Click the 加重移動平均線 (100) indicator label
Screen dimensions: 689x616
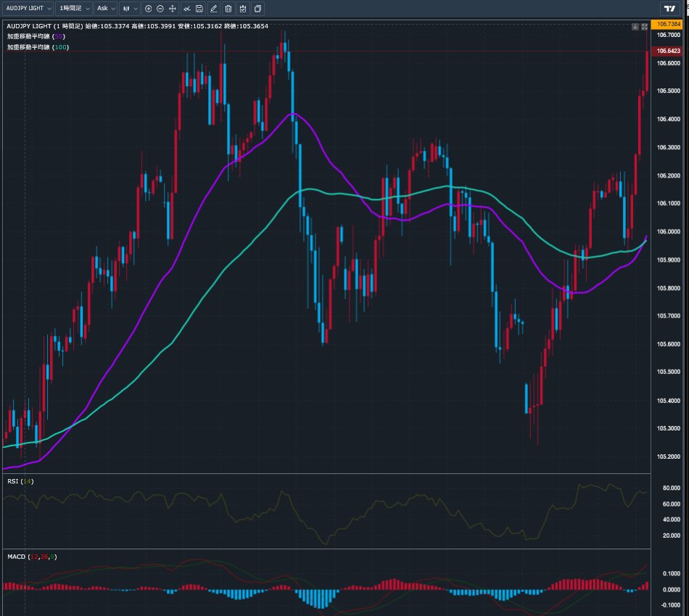tap(38, 47)
